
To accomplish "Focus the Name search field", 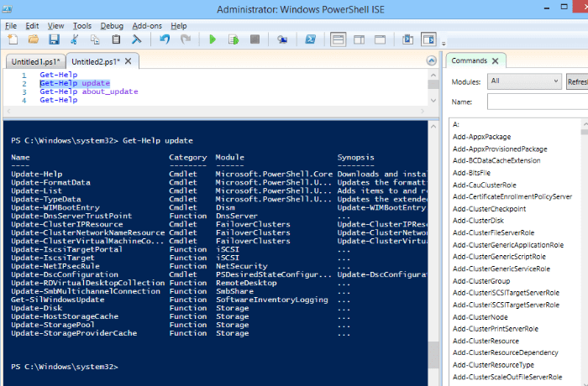I will (x=538, y=102).
